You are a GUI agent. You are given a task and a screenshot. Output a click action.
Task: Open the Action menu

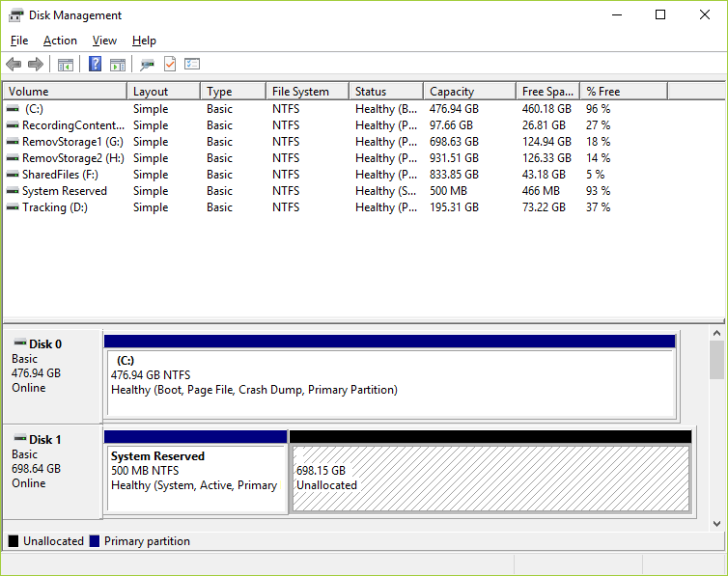click(x=60, y=41)
